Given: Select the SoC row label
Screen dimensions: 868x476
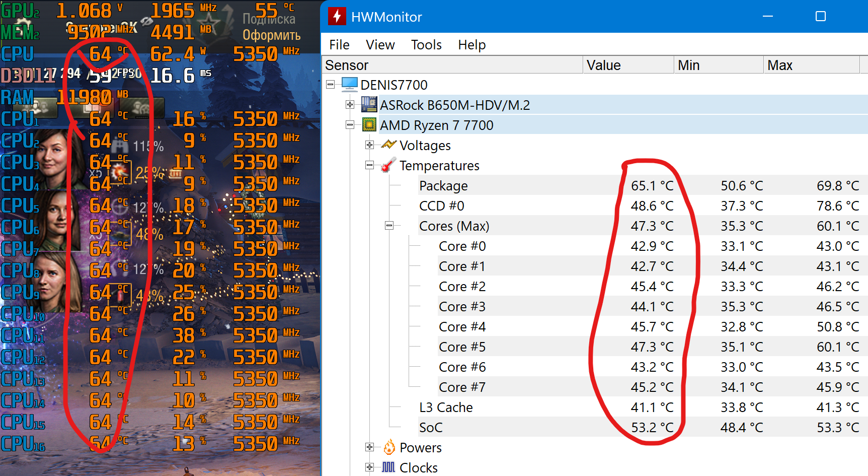Looking at the screenshot, I should [x=431, y=427].
